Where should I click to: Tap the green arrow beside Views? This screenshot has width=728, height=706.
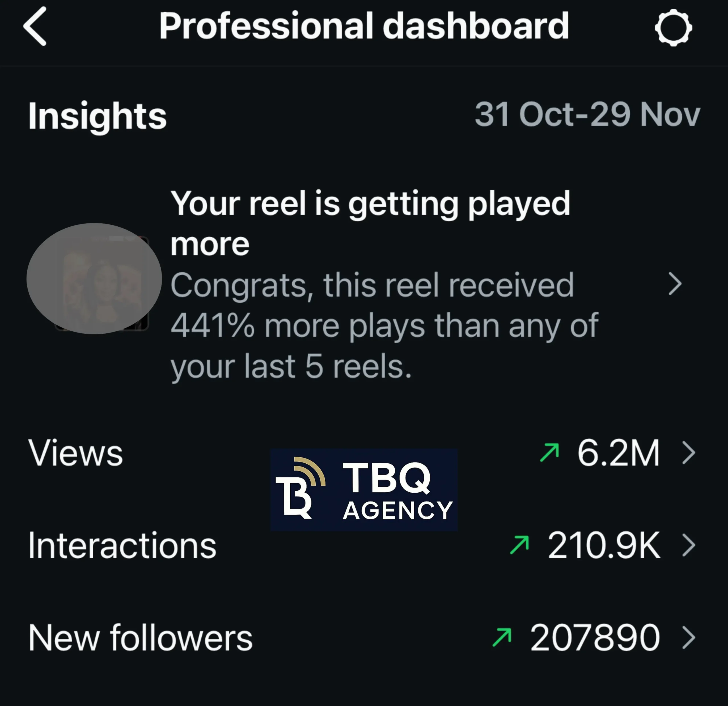click(x=550, y=452)
